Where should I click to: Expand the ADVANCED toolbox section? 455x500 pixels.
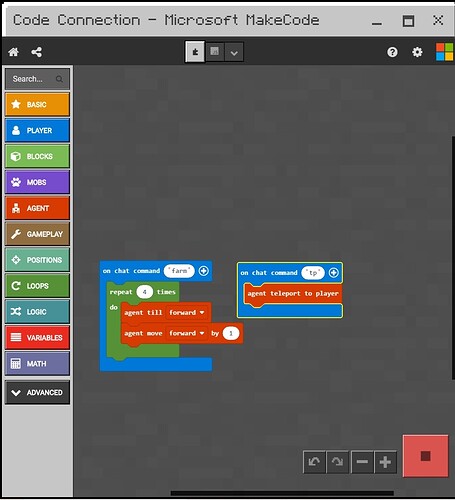[x=37, y=392]
